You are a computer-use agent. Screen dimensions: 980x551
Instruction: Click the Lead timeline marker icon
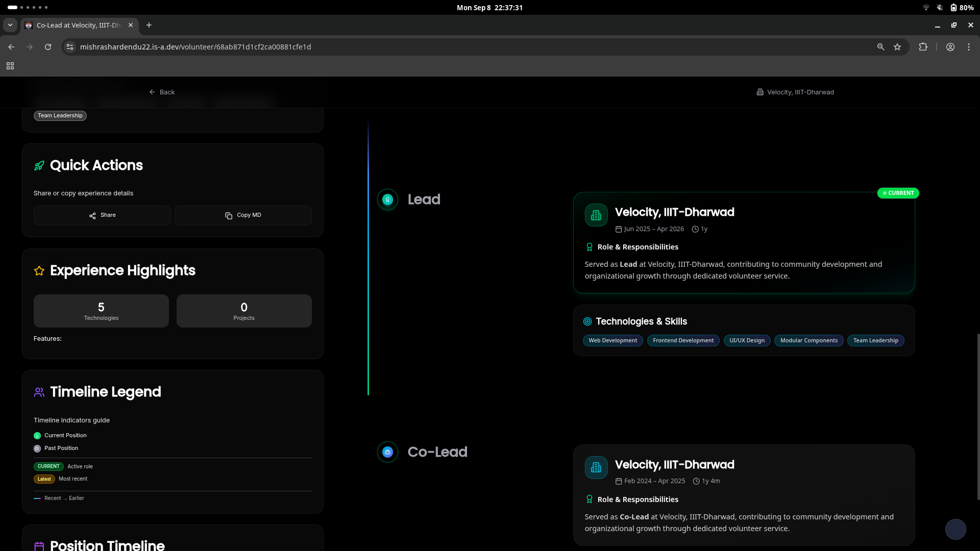click(x=387, y=199)
